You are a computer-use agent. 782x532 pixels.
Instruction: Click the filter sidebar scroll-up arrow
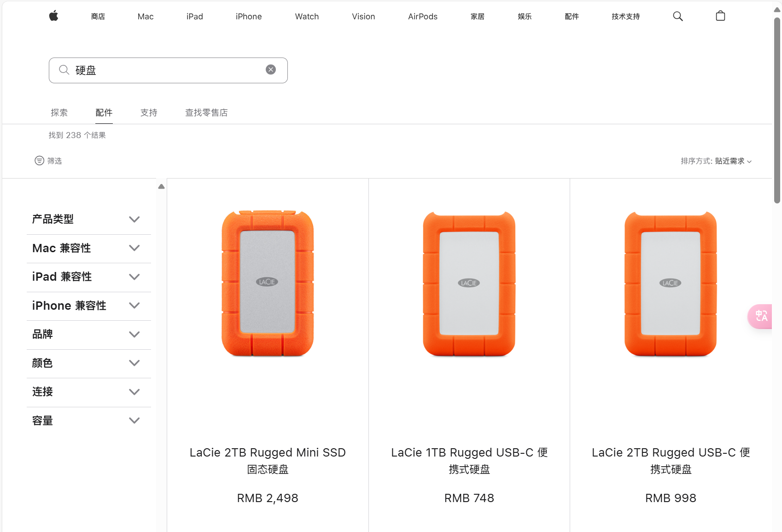[161, 186]
